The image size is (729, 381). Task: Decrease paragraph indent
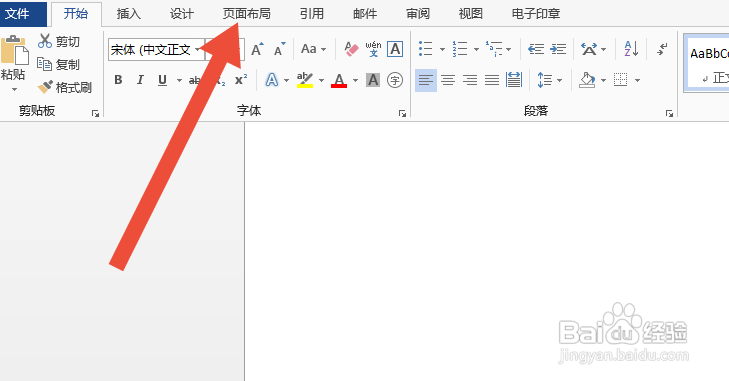(536, 49)
